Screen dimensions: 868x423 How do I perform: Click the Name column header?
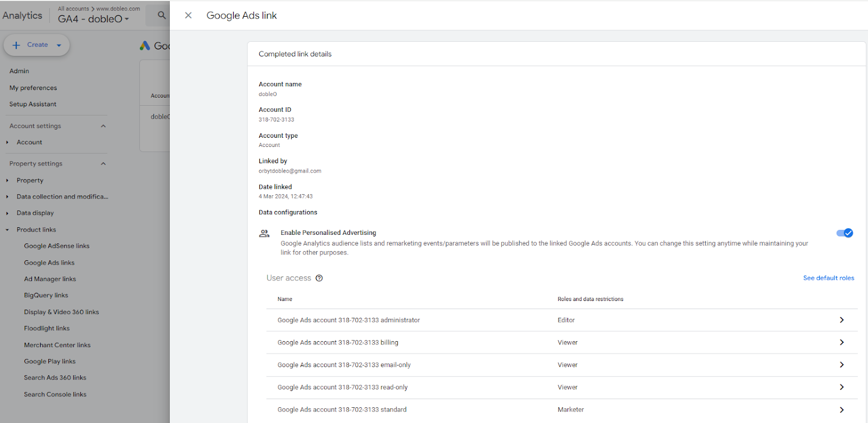[285, 299]
